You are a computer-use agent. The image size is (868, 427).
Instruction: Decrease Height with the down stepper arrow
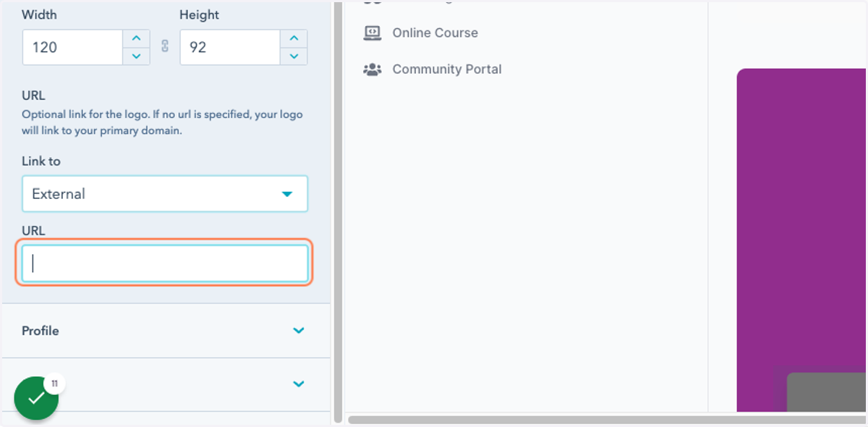[294, 56]
